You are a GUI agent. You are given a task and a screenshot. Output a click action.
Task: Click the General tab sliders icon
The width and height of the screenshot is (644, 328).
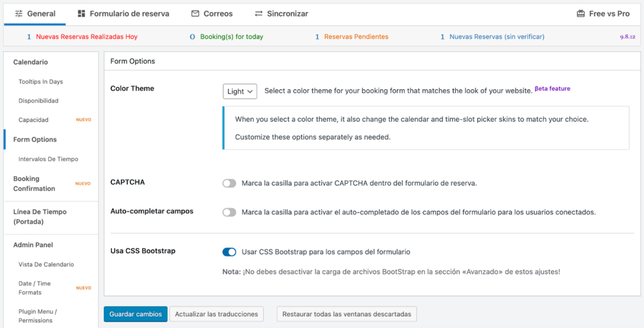tap(19, 13)
